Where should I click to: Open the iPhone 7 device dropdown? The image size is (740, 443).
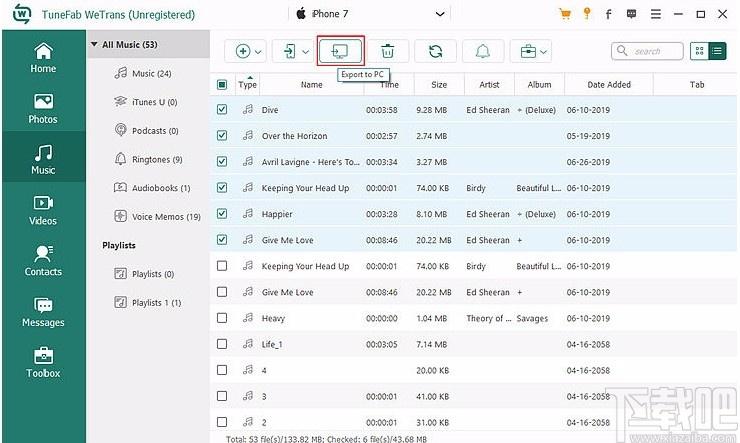pos(370,14)
